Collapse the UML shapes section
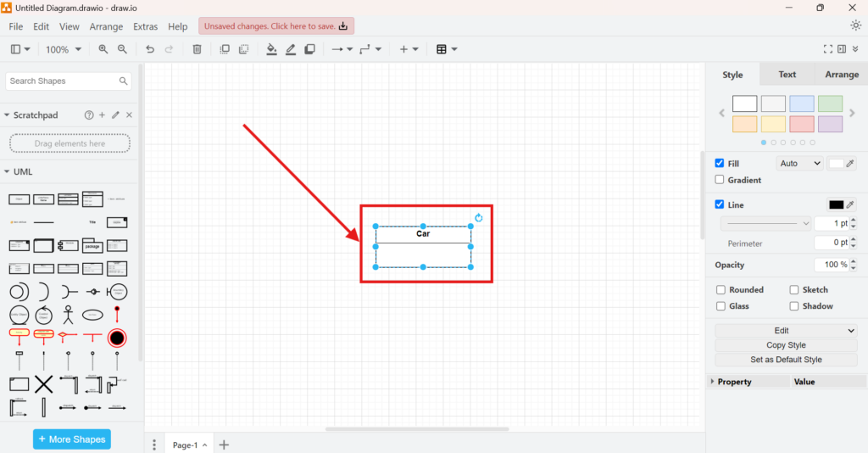Viewport: 868px width, 453px height. (8, 171)
